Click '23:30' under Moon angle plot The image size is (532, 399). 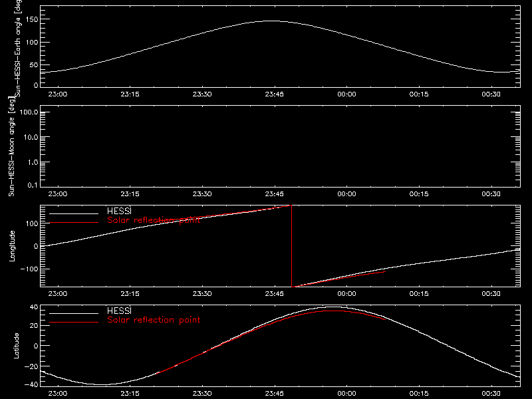(x=202, y=194)
